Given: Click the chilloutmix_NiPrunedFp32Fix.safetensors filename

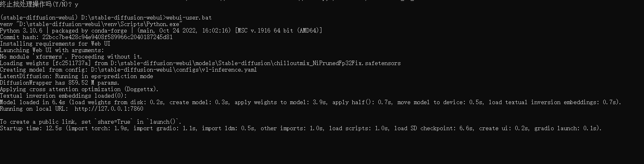Looking at the screenshot, I should coord(337,63).
